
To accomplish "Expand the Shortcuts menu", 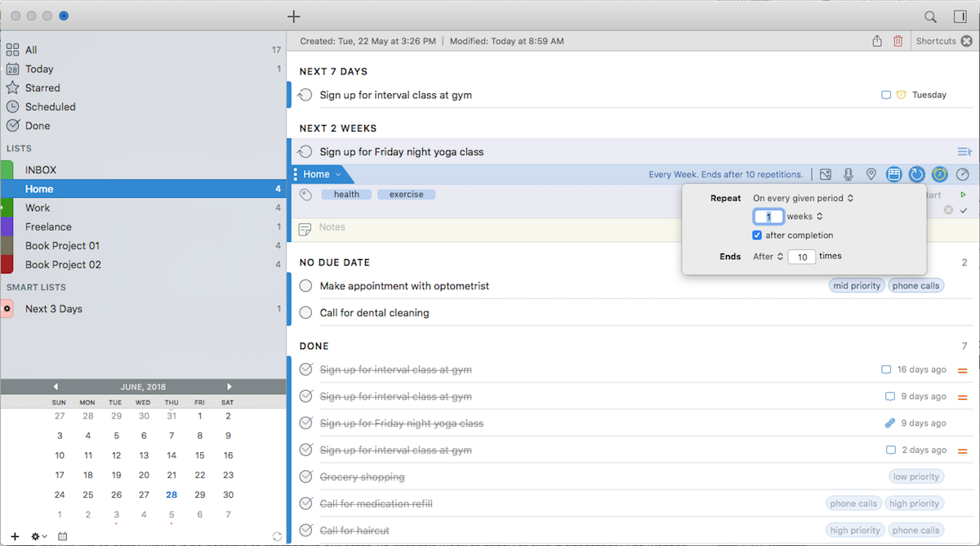I will [x=942, y=41].
